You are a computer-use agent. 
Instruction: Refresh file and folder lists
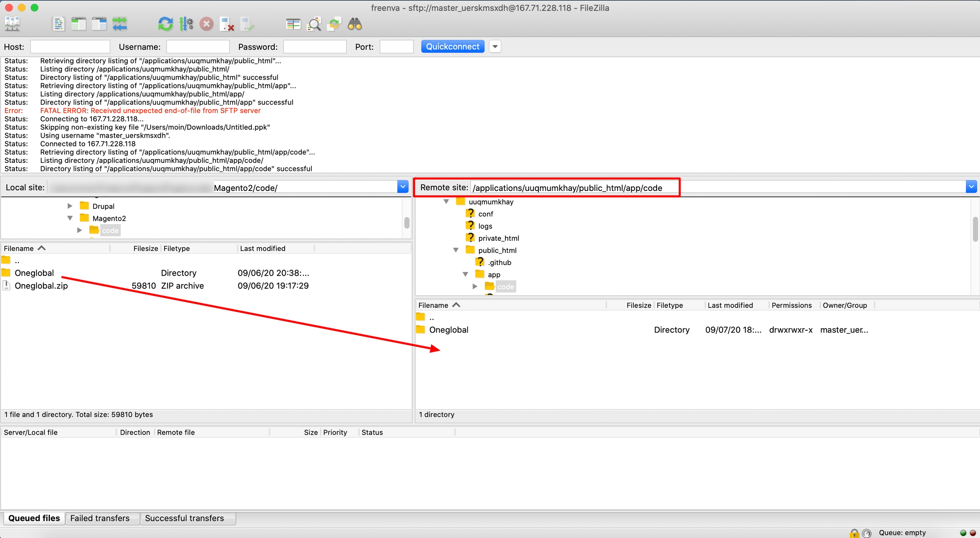click(x=165, y=24)
